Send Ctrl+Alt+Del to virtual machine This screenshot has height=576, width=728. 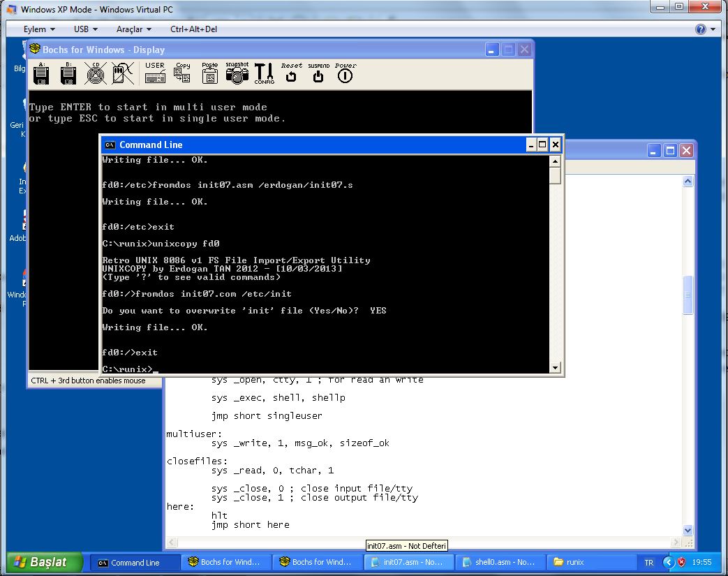(x=193, y=29)
